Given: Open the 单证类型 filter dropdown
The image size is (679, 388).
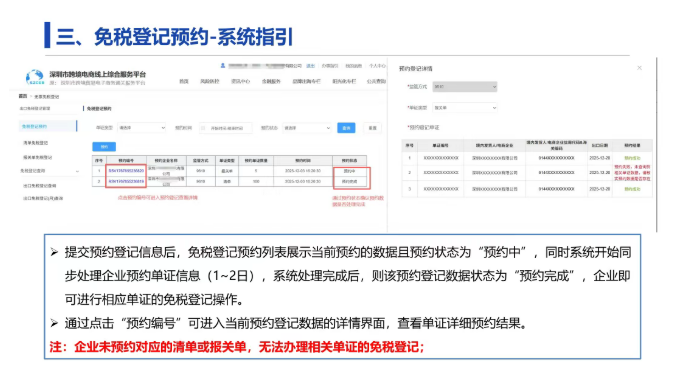Looking at the screenshot, I should pyautogui.click(x=142, y=128).
